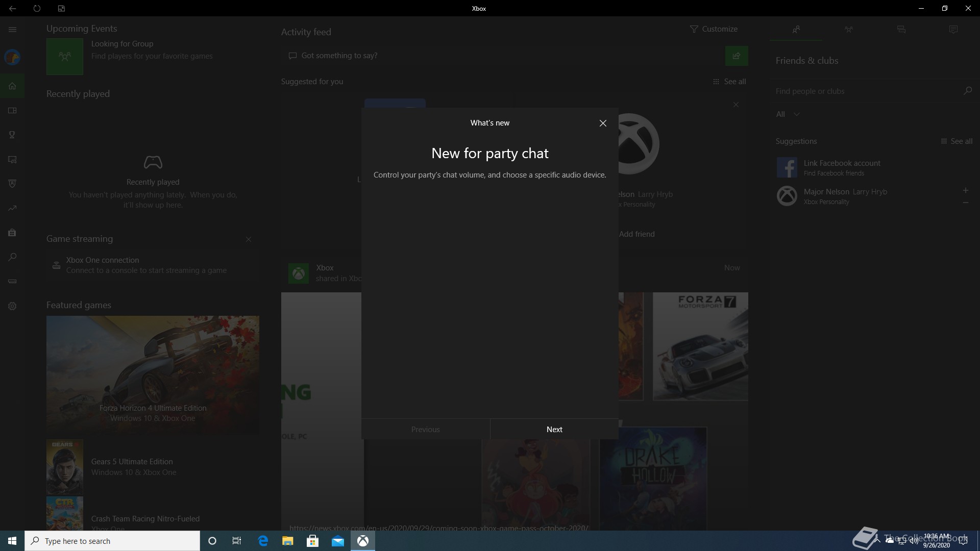The image size is (980, 551).
Task: Open Forza Horizon 4 featured game
Action: tap(153, 375)
